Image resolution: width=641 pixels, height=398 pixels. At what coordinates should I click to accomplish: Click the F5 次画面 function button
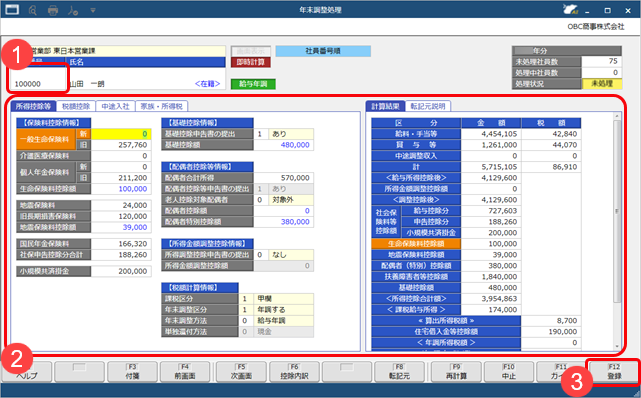click(241, 371)
